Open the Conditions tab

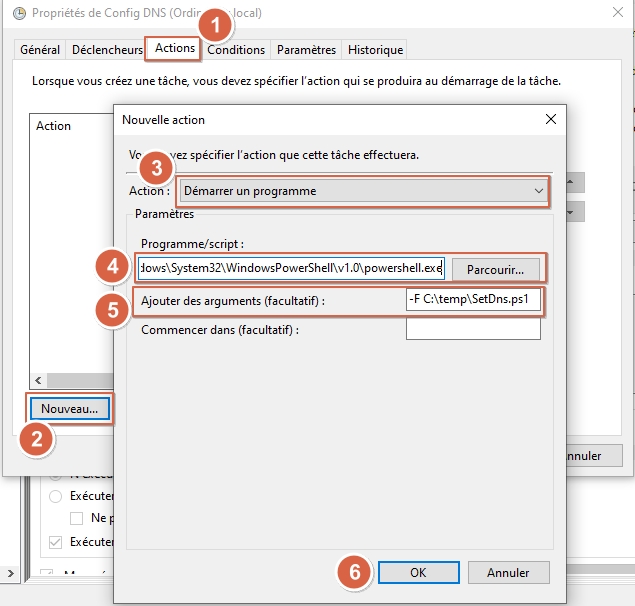[x=236, y=50]
